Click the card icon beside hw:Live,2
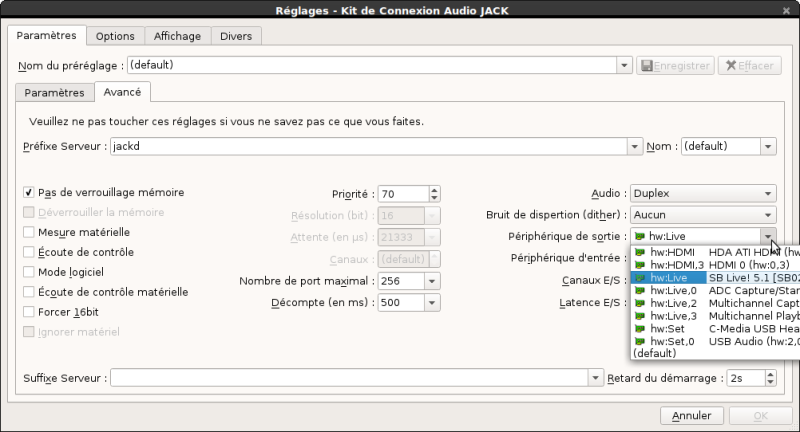The height and width of the screenshot is (432, 800). coord(639,303)
